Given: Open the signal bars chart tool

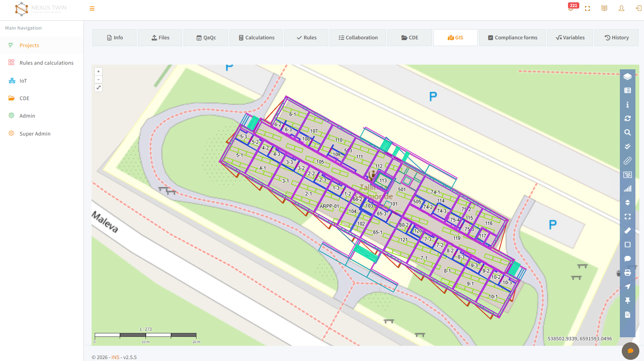Looking at the screenshot, I should click(627, 188).
